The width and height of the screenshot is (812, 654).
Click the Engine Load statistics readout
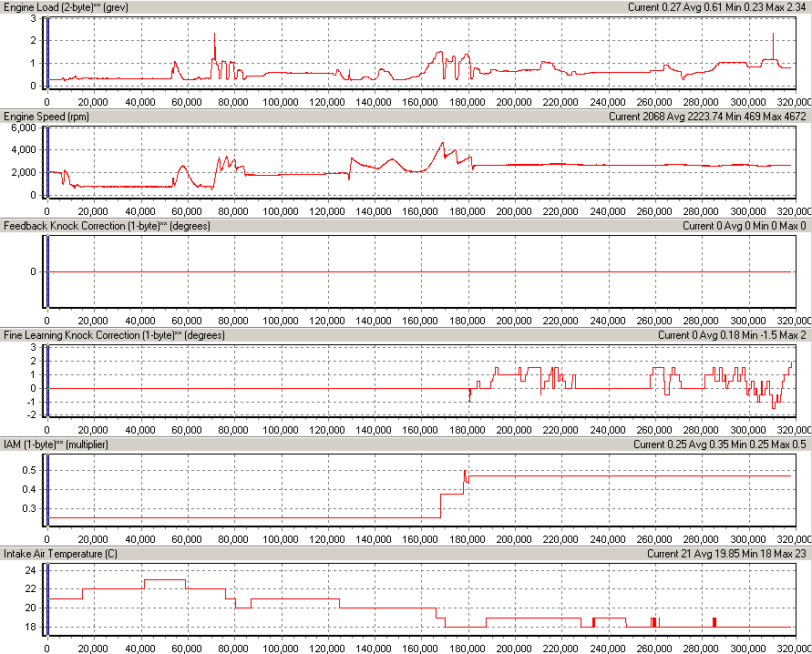(718, 7)
